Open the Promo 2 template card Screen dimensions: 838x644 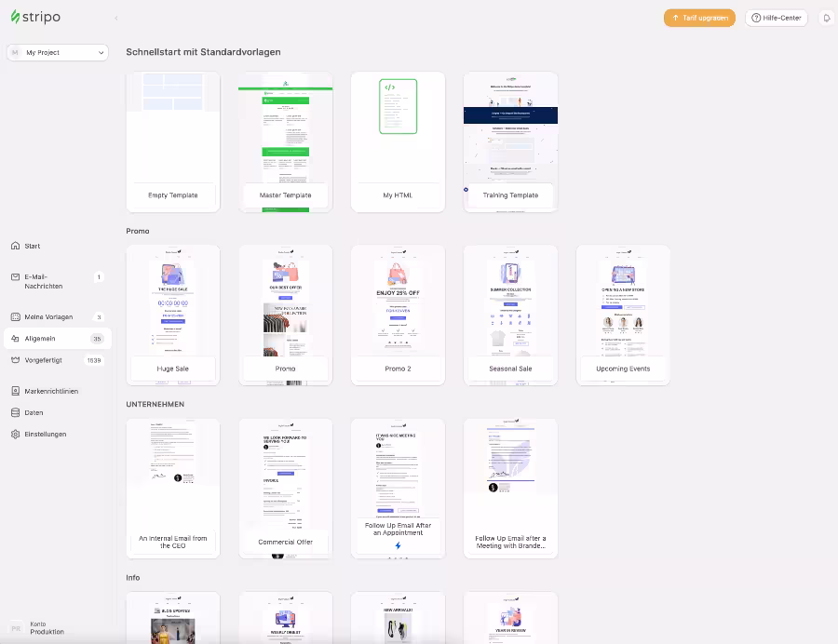399,315
